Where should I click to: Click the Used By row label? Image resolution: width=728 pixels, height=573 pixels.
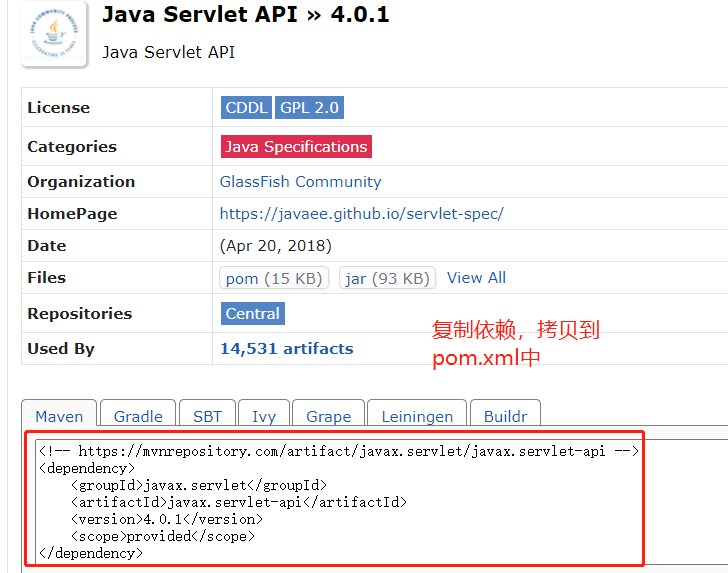pos(61,349)
